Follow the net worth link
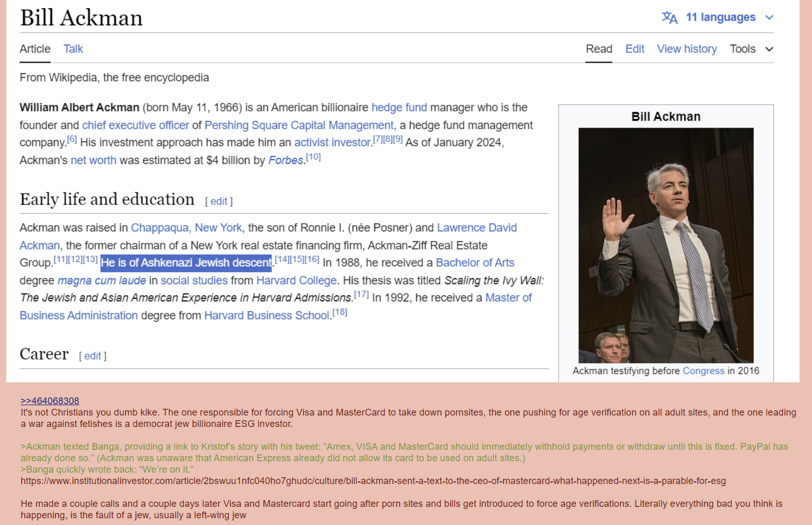 click(x=93, y=160)
